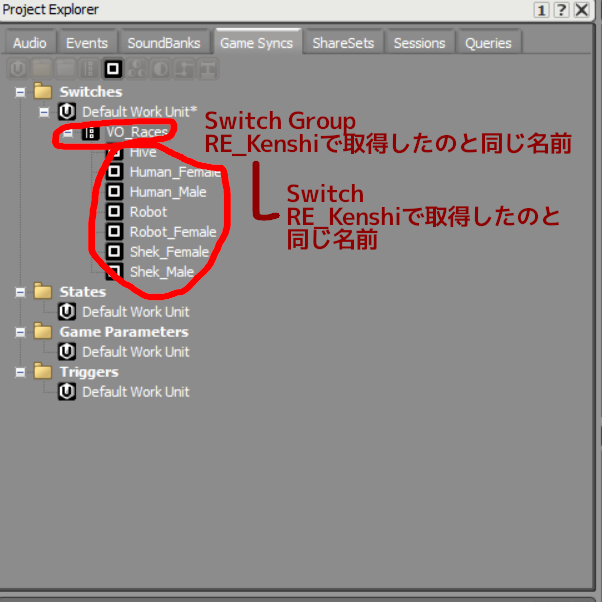The image size is (602, 602).
Task: Click the New Switch Group toolbar icon
Action: [89, 69]
